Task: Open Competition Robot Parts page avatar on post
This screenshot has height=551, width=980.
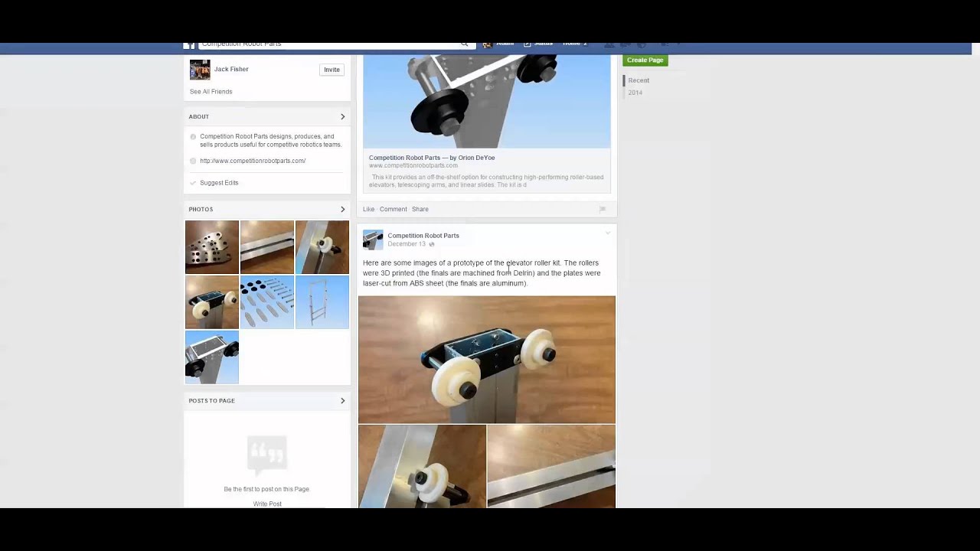Action: [373, 240]
